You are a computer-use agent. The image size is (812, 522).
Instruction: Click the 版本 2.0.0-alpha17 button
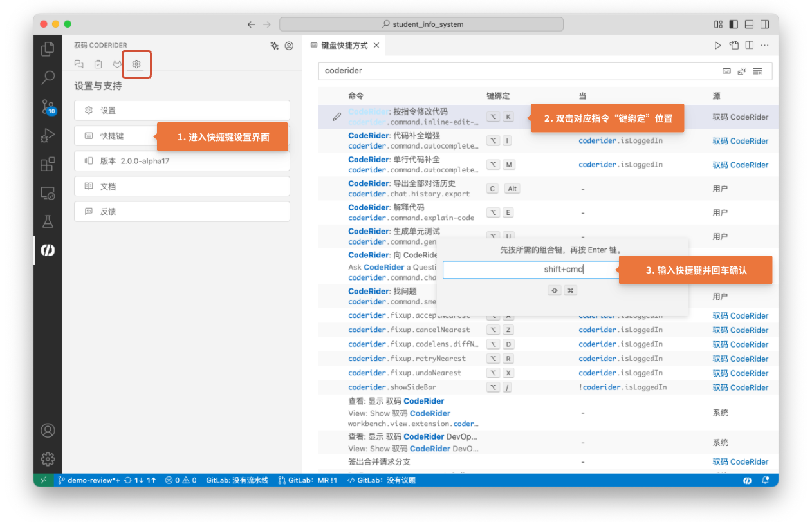pyautogui.click(x=182, y=161)
